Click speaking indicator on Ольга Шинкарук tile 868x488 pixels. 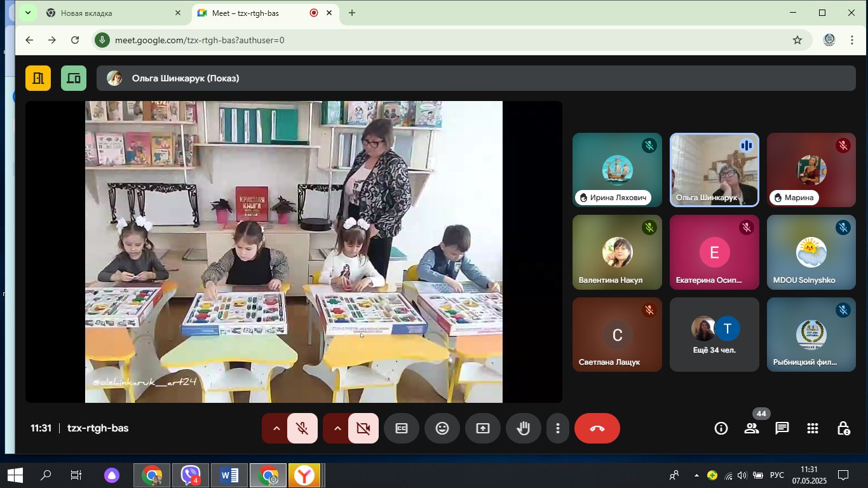coord(746,146)
